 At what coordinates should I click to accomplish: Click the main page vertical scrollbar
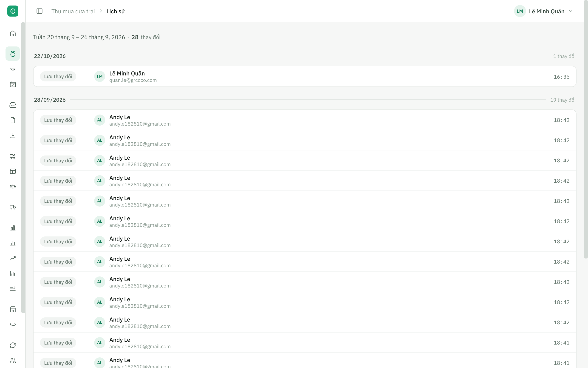[x=586, y=129]
